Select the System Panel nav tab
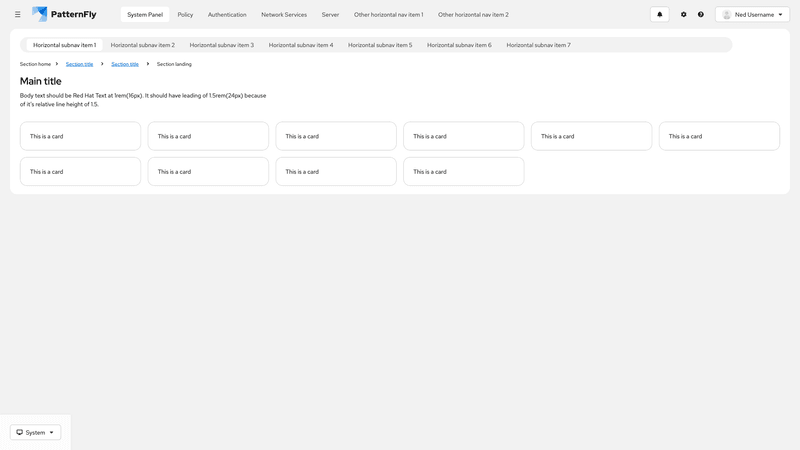 click(145, 15)
